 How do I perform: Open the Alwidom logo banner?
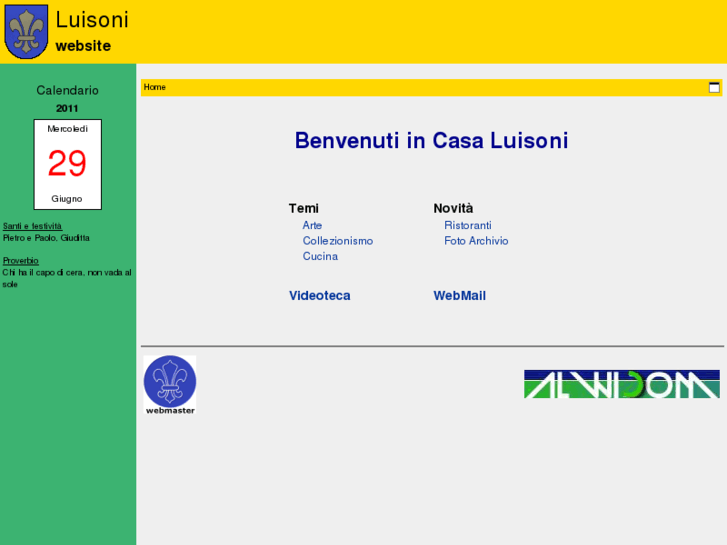pos(622,384)
